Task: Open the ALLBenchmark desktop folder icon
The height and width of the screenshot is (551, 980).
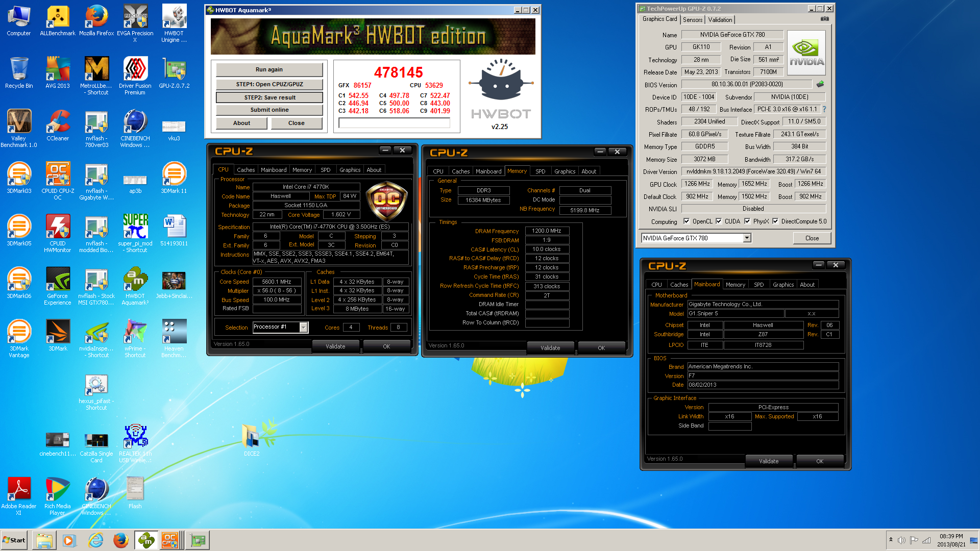Action: pyautogui.click(x=58, y=20)
